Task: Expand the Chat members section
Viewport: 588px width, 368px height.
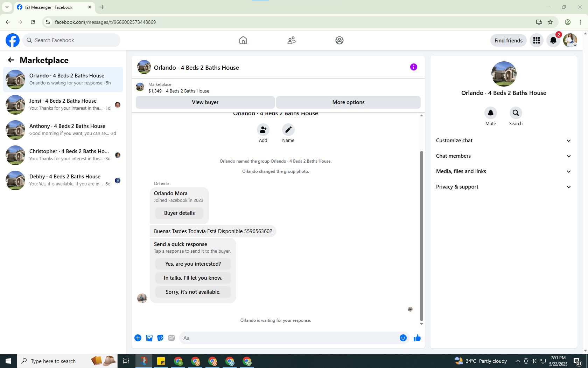Action: (x=504, y=156)
